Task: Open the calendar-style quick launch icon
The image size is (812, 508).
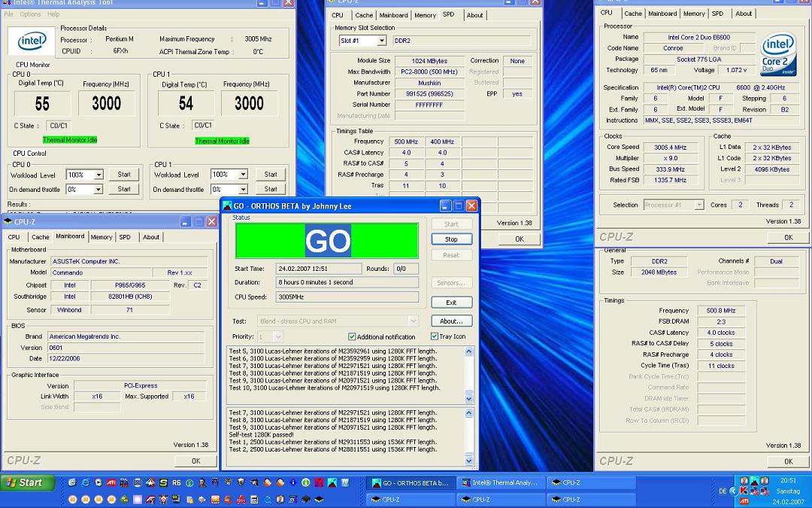Action: [x=254, y=499]
